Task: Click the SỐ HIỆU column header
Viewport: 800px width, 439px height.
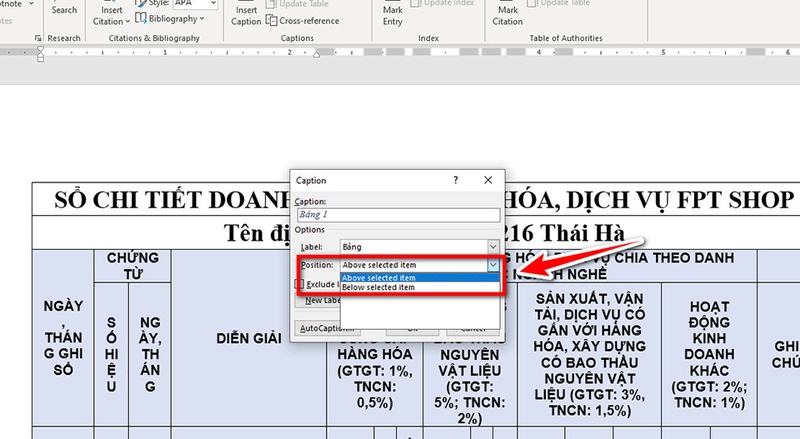Action: coord(111,354)
